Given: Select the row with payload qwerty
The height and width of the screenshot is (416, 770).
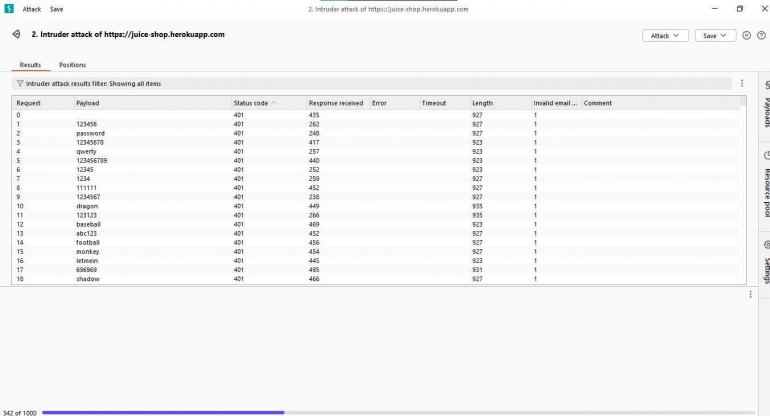Looking at the screenshot, I should (x=376, y=151).
